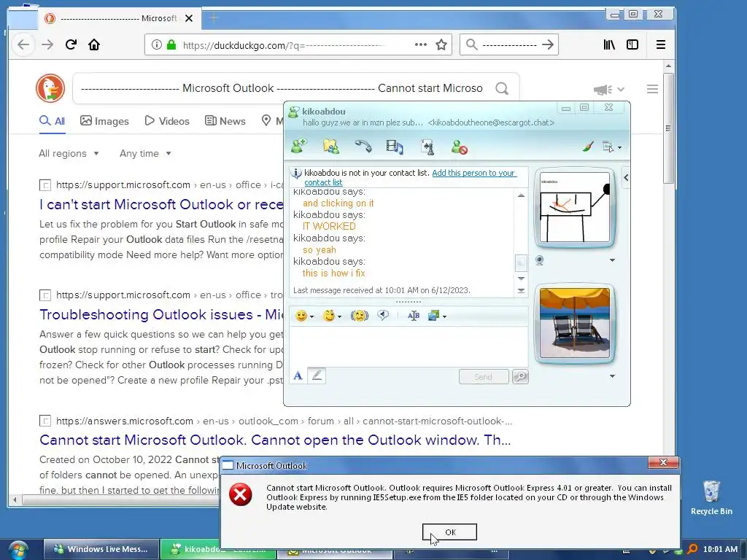Send a nudge in Messenger
The height and width of the screenshot is (560, 747).
click(359, 316)
